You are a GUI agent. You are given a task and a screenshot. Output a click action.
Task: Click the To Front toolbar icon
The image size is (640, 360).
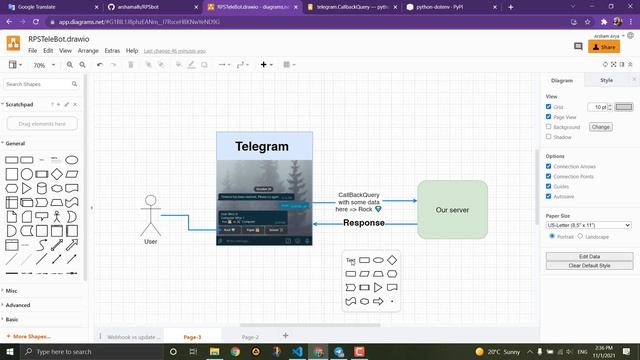[x=149, y=64]
